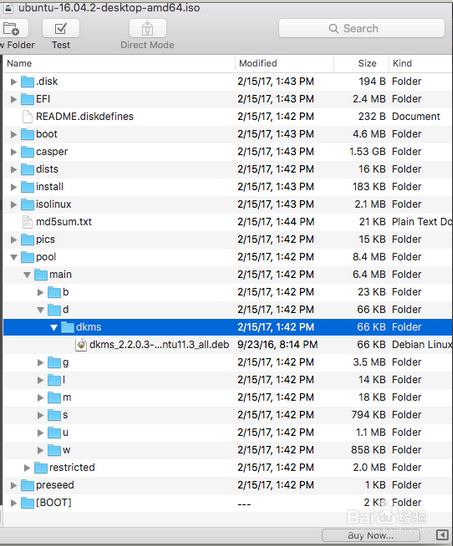Sort by the Name column header
Image resolution: width=453 pixels, height=546 pixels.
point(19,63)
